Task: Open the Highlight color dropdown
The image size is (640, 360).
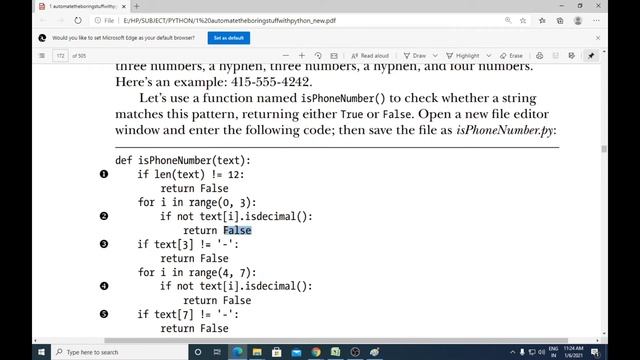Action: tap(489, 56)
